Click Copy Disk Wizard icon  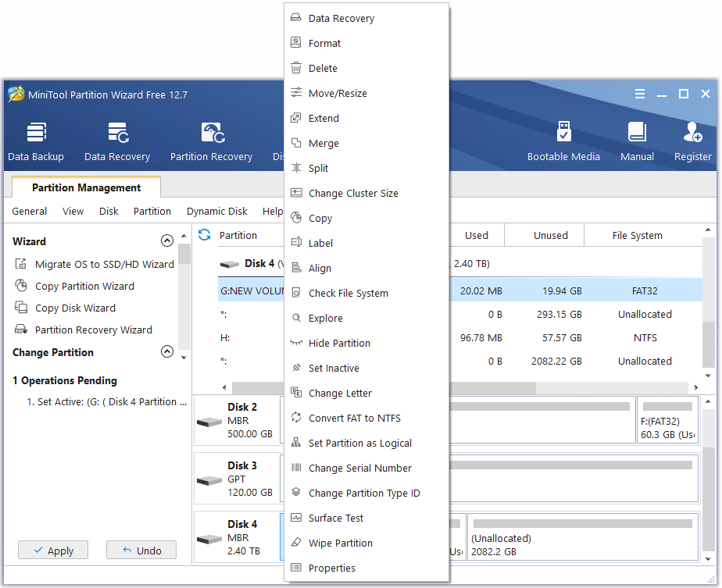(x=21, y=308)
